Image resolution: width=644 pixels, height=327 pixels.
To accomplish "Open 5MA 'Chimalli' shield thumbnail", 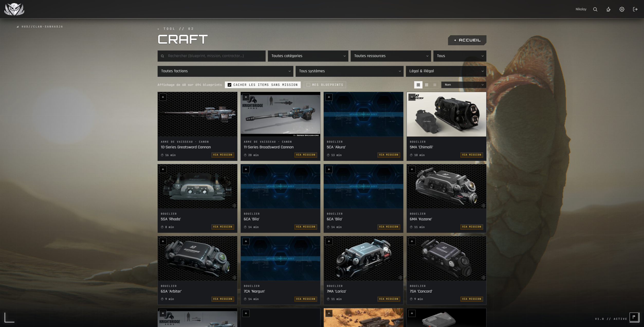I will tap(446, 114).
